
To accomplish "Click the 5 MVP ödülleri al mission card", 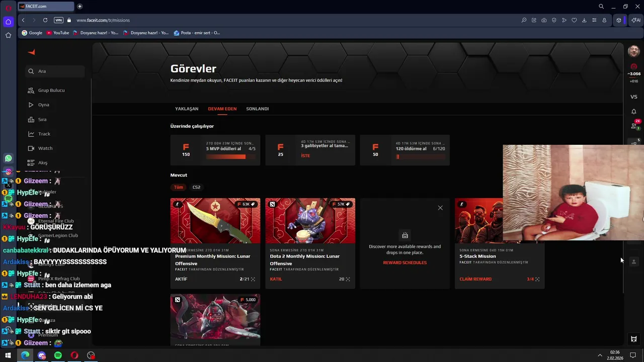I will 215,150.
